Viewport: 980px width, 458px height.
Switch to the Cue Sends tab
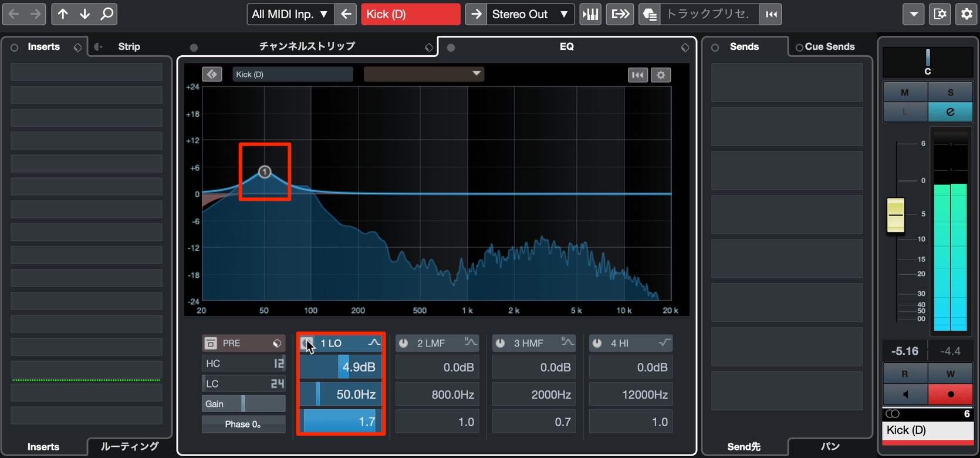coord(830,46)
